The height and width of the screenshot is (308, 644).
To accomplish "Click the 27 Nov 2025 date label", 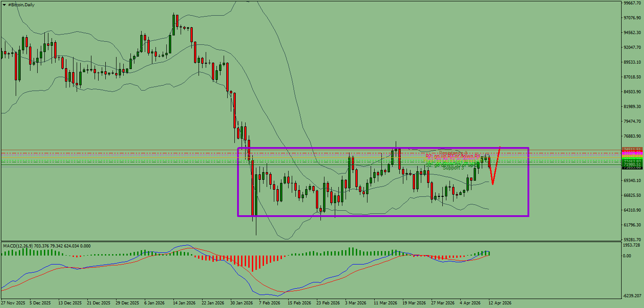I will [13, 303].
